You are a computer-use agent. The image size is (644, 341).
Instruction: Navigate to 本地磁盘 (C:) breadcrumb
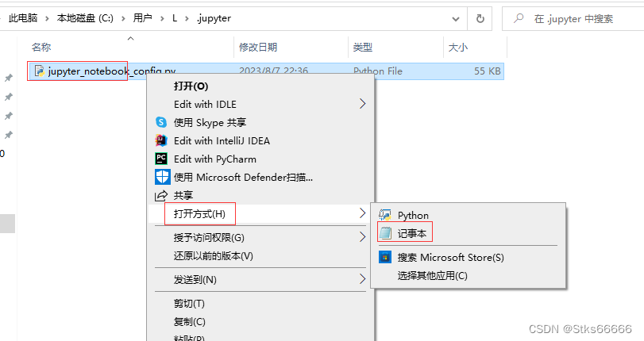click(85, 18)
